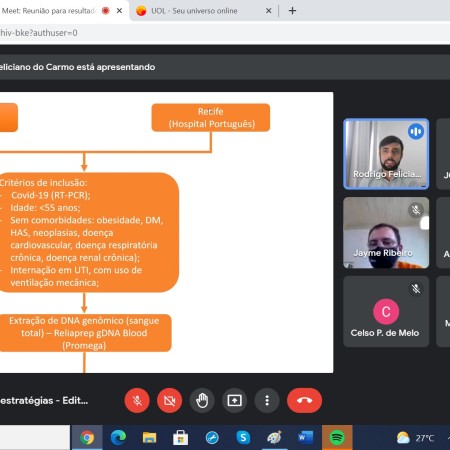Select Rodrigo Felicia video tile
Image resolution: width=450 pixels, height=450 pixels.
(386, 154)
